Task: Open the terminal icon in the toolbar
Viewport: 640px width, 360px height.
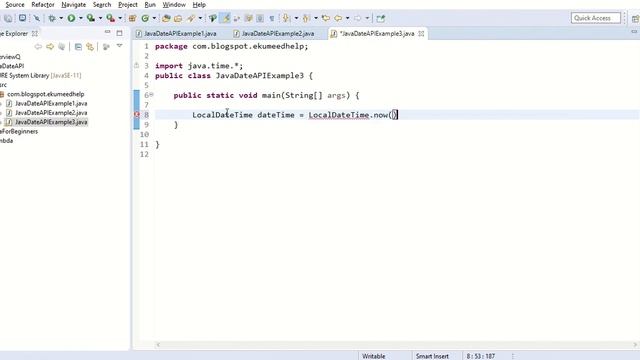Action: point(22,18)
